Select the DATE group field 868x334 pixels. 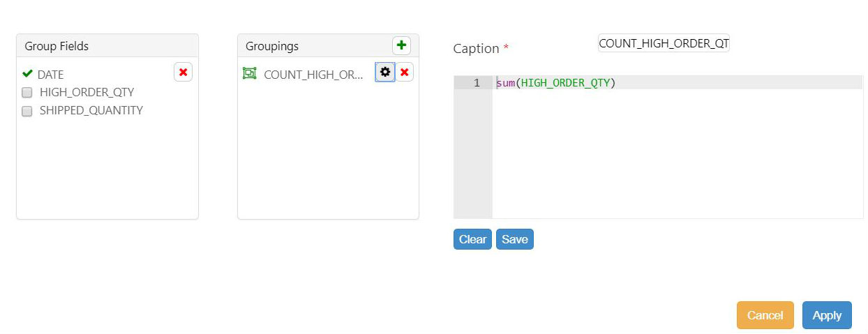click(x=51, y=75)
